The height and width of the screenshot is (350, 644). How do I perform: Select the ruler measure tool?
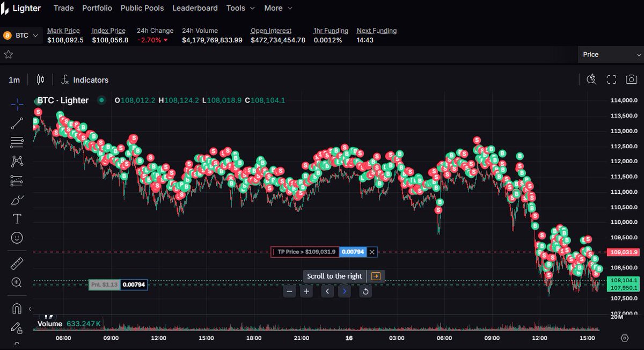coord(17,264)
